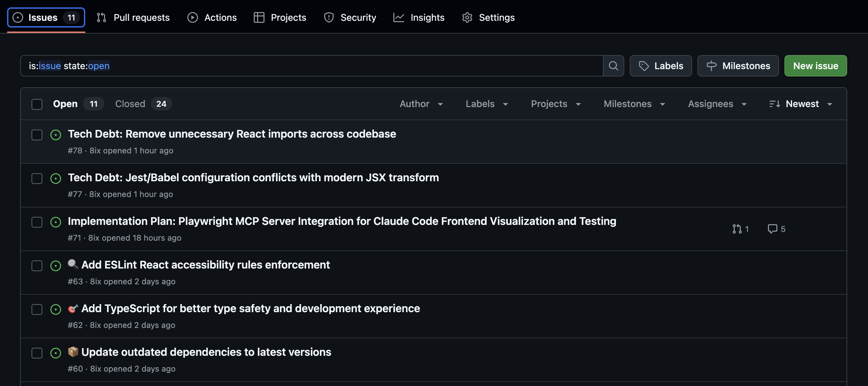Expand the Projects filter dropdown
The width and height of the screenshot is (868, 386).
coord(556,104)
